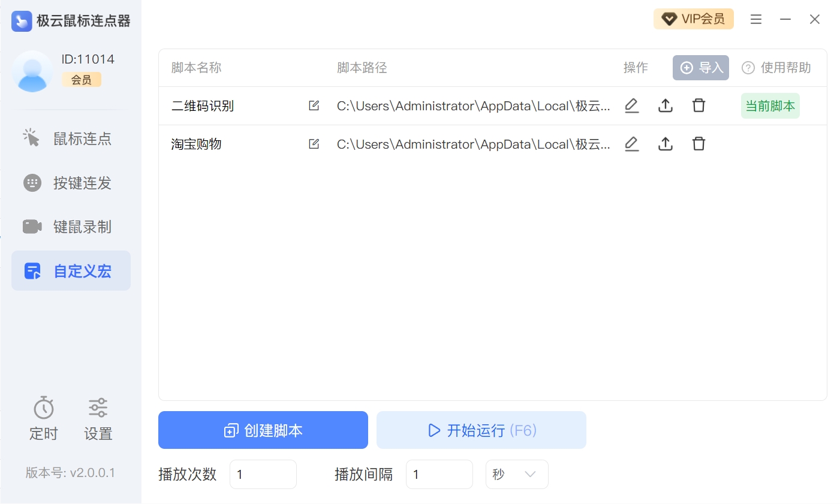Switch to 鼠标连点 tab
This screenshot has height=504, width=840.
point(71,138)
